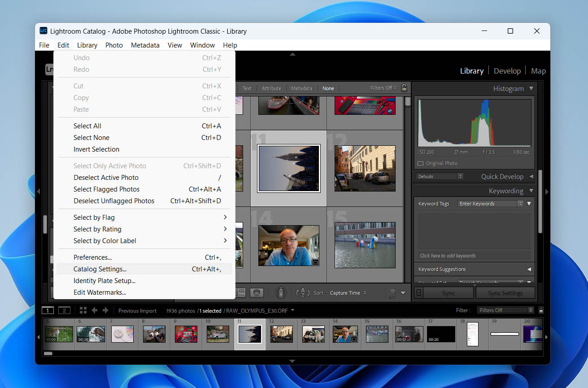Viewport: 588px width, 388px height.
Task: Open the filmstrip Filters Off dropdown
Action: click(505, 310)
